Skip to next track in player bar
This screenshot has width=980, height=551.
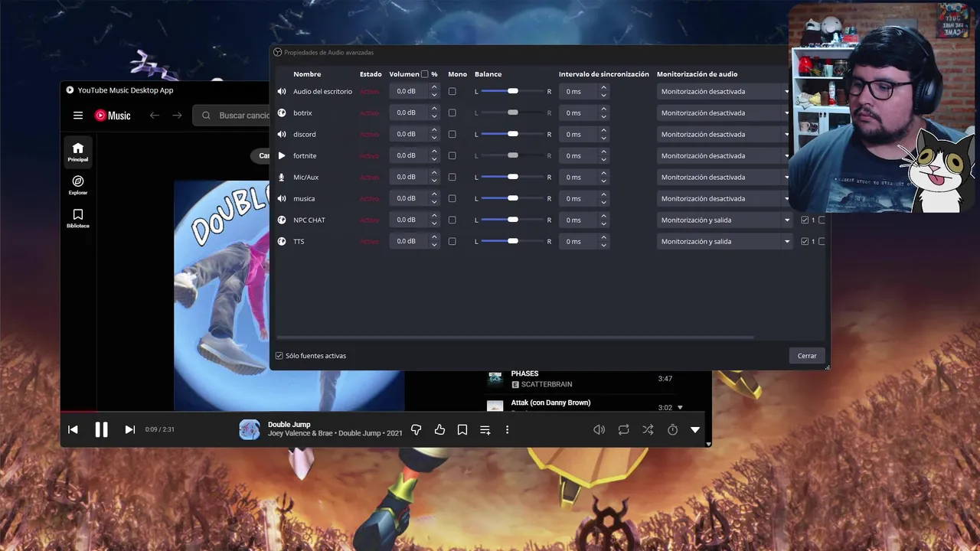tap(129, 429)
